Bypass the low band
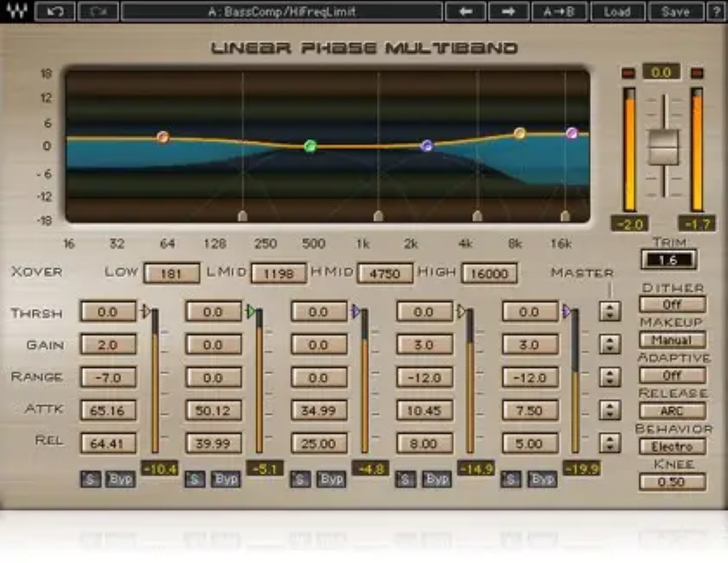This screenshot has width=728, height=563. [121, 479]
